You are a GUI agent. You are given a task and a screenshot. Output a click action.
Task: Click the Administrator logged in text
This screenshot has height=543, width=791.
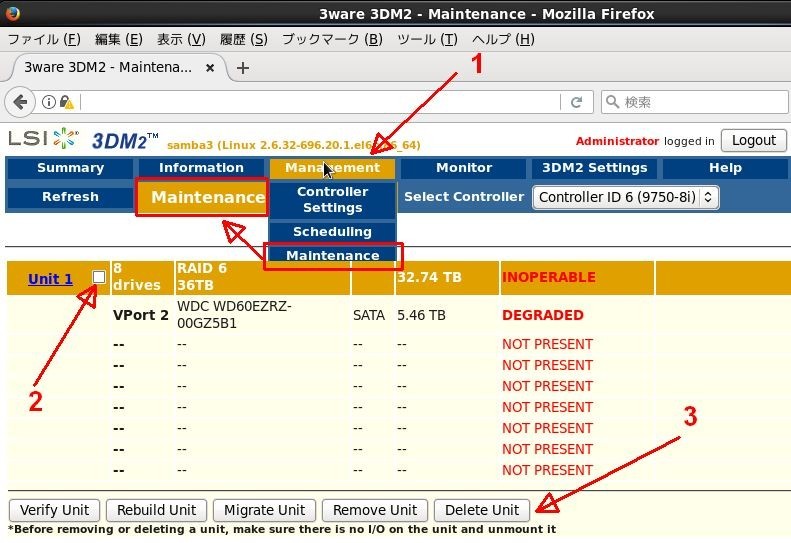[645, 141]
